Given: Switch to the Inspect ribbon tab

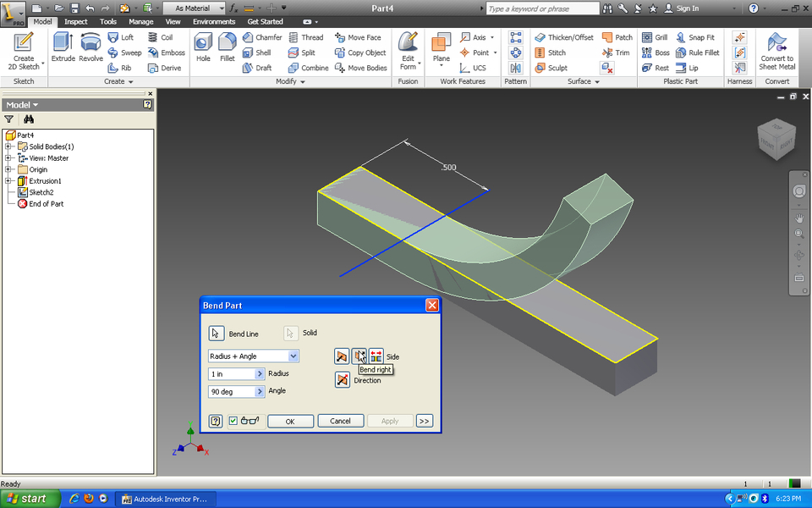Looking at the screenshot, I should 75,21.
